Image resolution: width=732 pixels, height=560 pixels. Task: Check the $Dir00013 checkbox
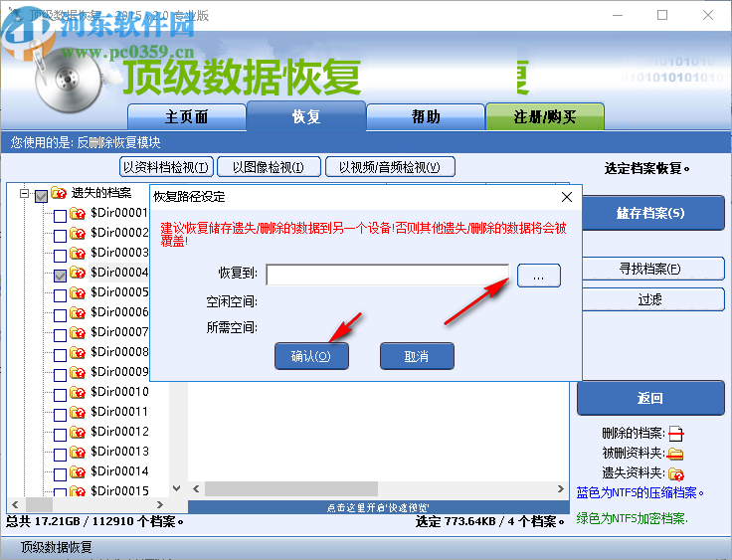[x=60, y=455]
